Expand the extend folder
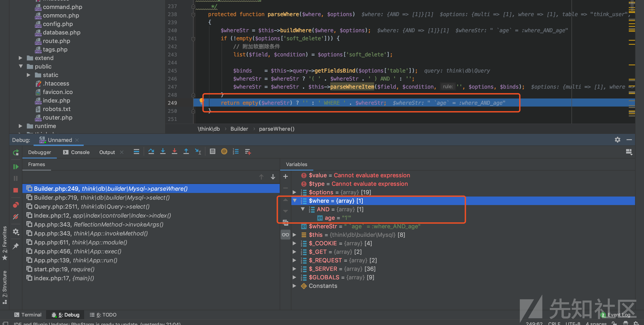 pos(21,58)
